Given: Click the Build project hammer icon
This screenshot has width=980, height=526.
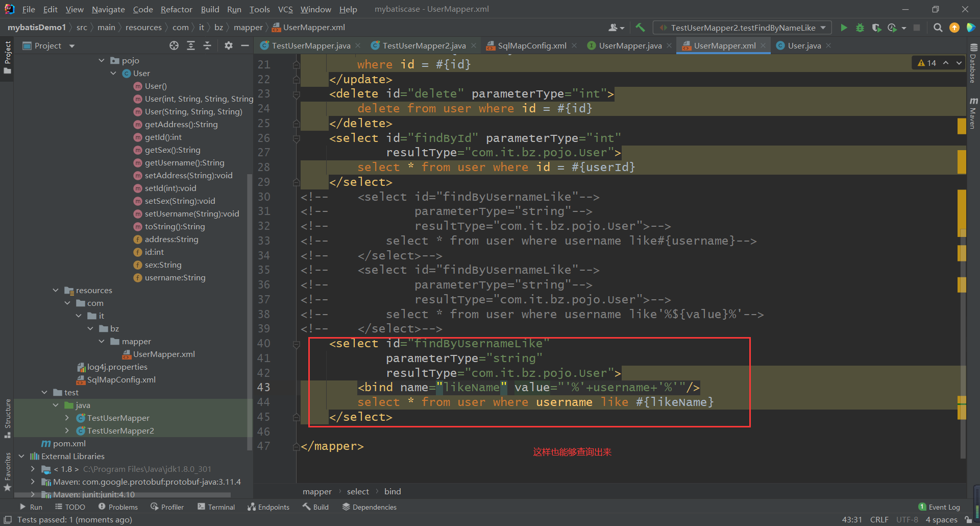Looking at the screenshot, I should pyautogui.click(x=640, y=28).
